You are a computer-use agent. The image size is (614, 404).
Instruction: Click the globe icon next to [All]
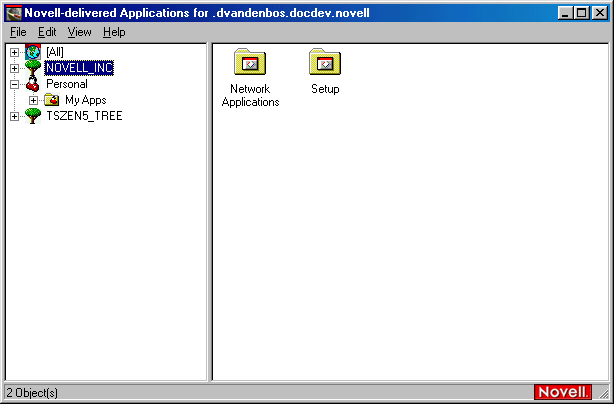point(33,52)
